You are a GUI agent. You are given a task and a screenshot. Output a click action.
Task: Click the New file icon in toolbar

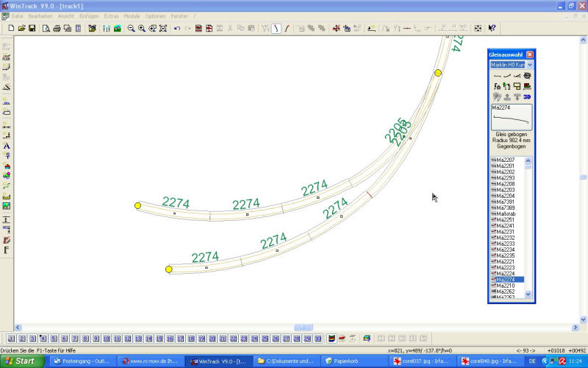tap(11, 28)
